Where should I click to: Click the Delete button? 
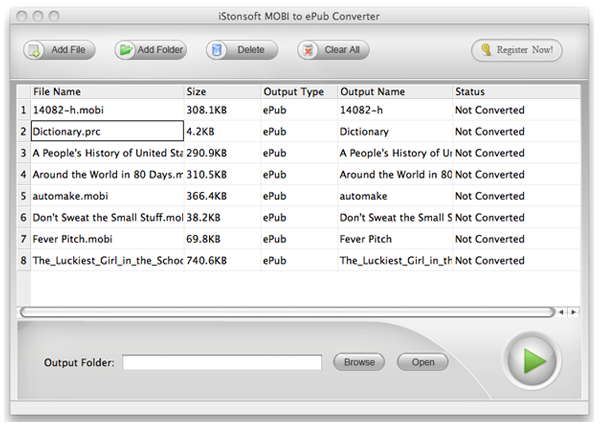coord(242,50)
